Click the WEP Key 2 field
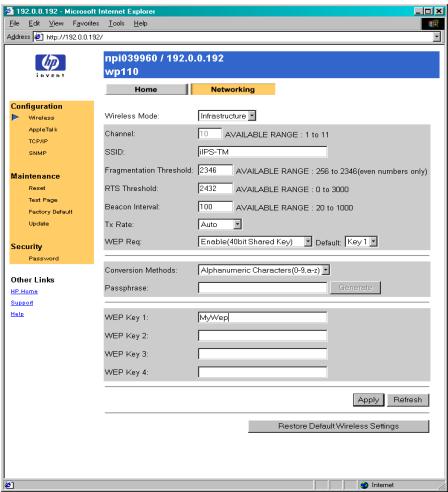Screen dimensions: 448x492 (x=262, y=336)
